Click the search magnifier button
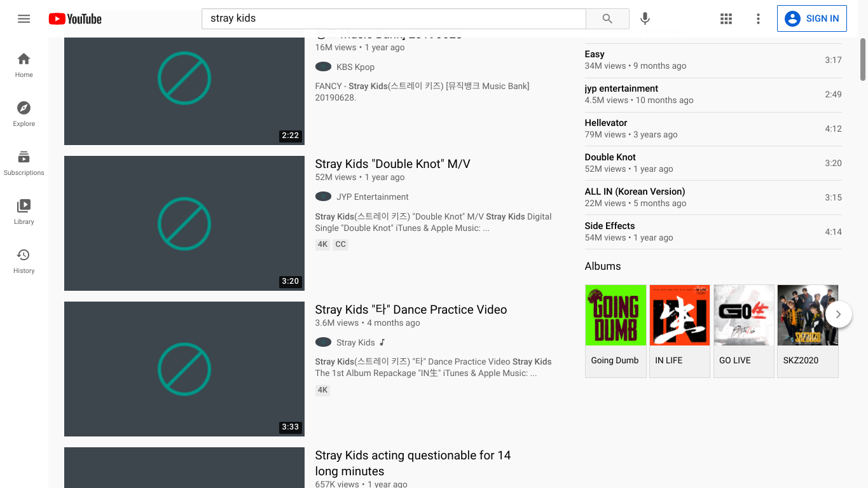 (x=607, y=18)
